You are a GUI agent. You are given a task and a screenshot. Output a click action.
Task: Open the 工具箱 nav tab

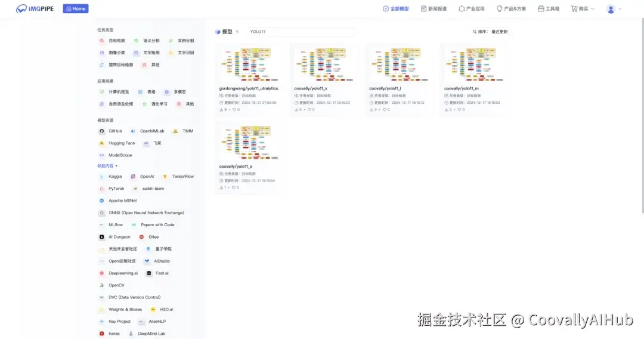tap(549, 8)
